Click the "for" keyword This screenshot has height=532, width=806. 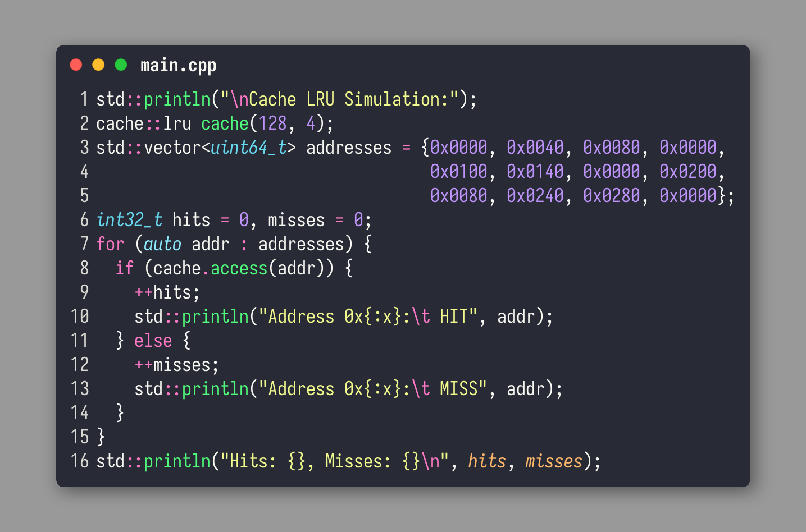tap(110, 244)
